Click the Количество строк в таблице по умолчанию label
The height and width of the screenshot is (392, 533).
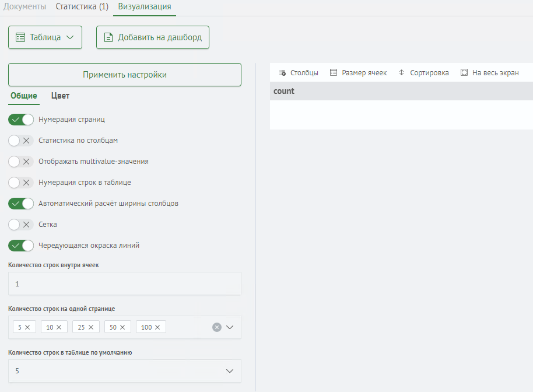click(x=70, y=352)
